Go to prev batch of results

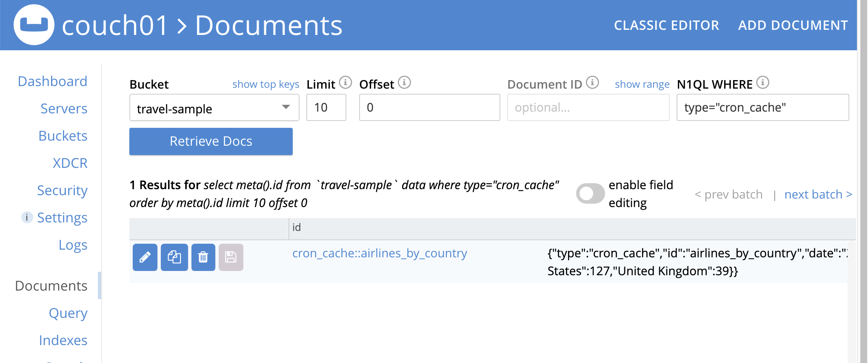pyautogui.click(x=728, y=194)
